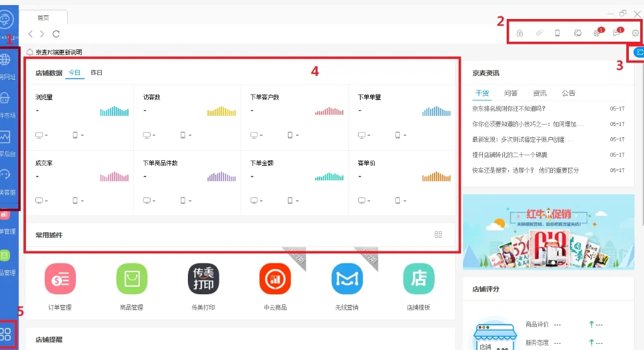Open the globe web address sidebar icon
The image size is (644, 350).
point(5,59)
